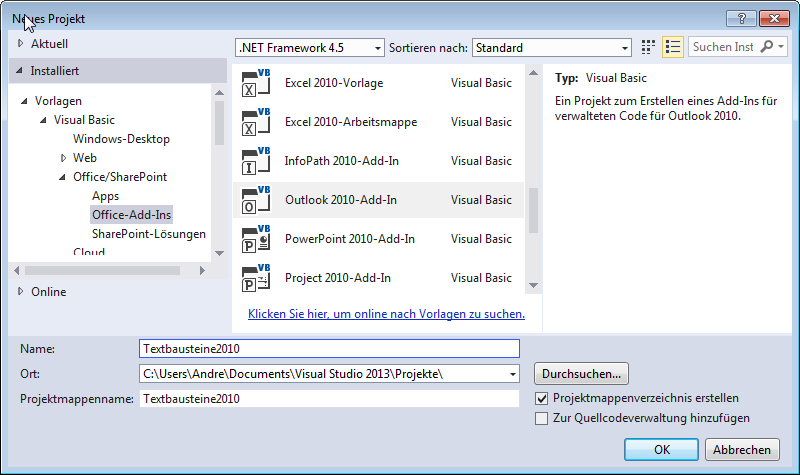Viewport: 800px width, 475px height.
Task: Open the search box options dropdown arrow
Action: click(x=781, y=47)
